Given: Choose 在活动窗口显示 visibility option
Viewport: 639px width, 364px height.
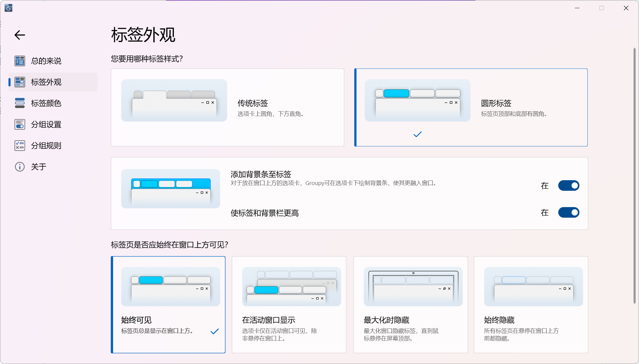Looking at the screenshot, I should [289, 304].
